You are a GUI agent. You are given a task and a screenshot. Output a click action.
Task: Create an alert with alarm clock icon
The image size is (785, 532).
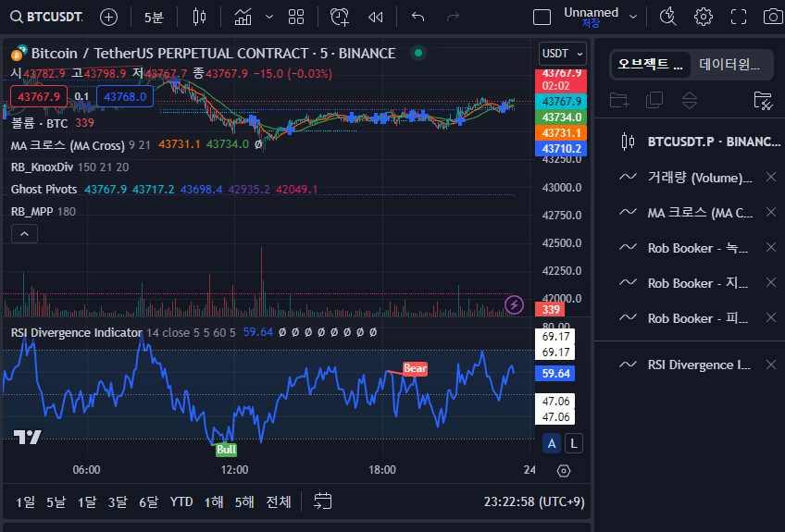point(340,17)
